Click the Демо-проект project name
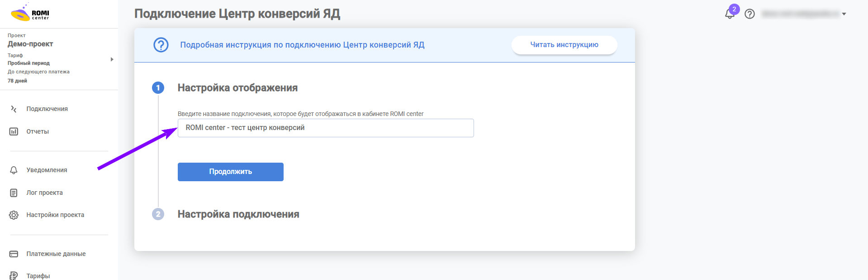Viewport: 868px width, 280px height. pos(30,44)
